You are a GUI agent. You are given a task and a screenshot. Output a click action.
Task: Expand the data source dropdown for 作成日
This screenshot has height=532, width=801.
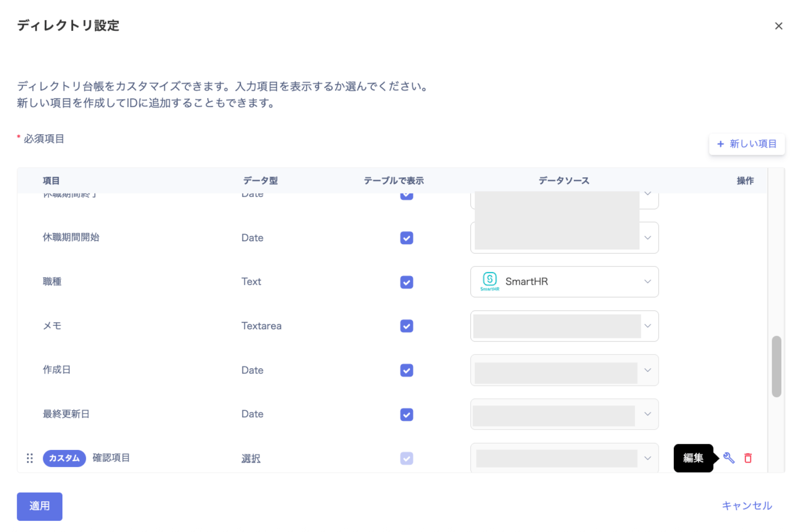(564, 370)
